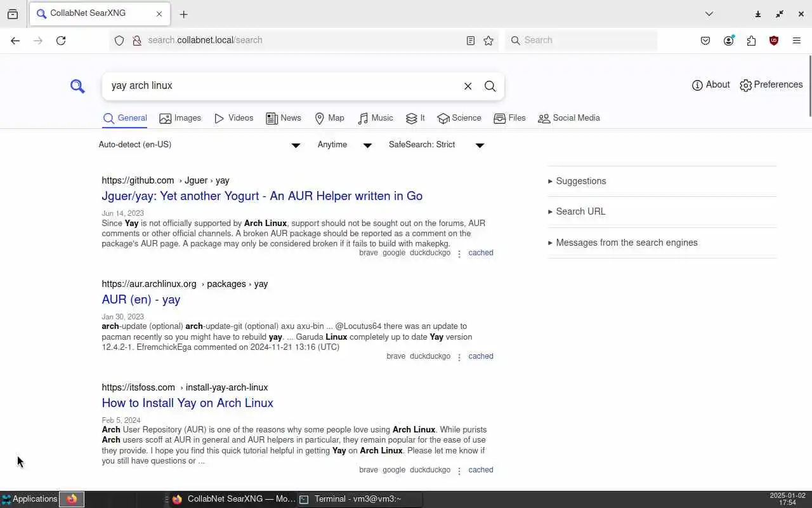Open the Firefox hamburger menu

[797, 41]
